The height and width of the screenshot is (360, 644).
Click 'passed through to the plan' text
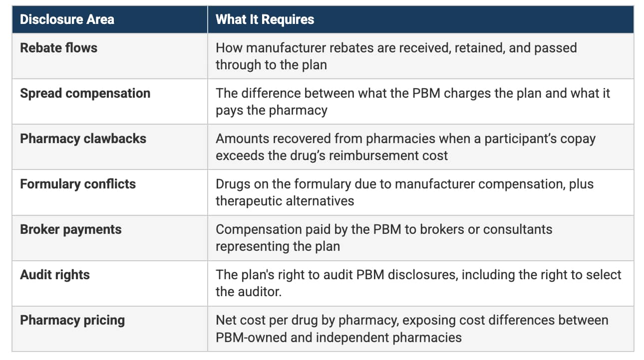271,65
